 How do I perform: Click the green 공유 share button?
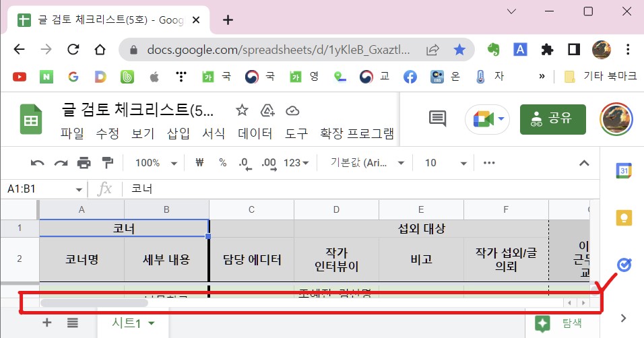click(553, 119)
